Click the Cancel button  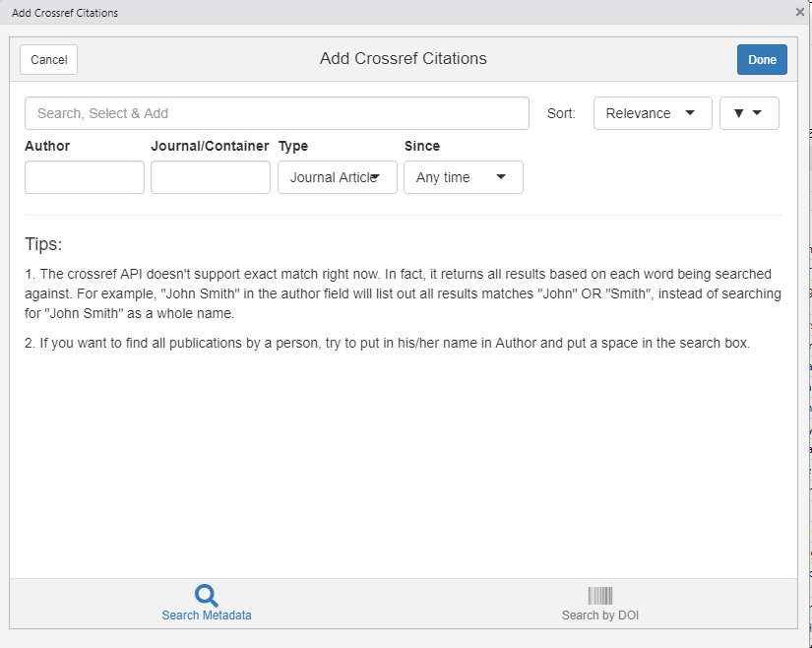click(x=48, y=59)
